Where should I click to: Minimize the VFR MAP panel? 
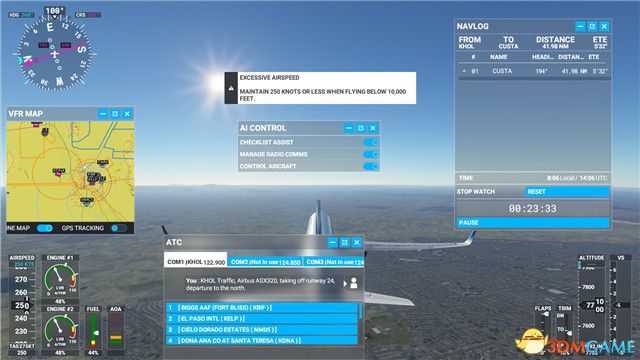pyautogui.click(x=103, y=114)
